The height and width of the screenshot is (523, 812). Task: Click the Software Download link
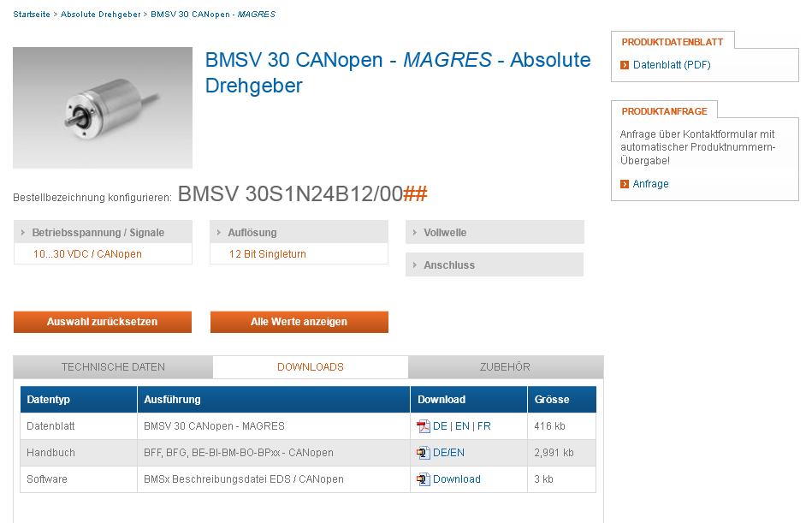point(457,479)
